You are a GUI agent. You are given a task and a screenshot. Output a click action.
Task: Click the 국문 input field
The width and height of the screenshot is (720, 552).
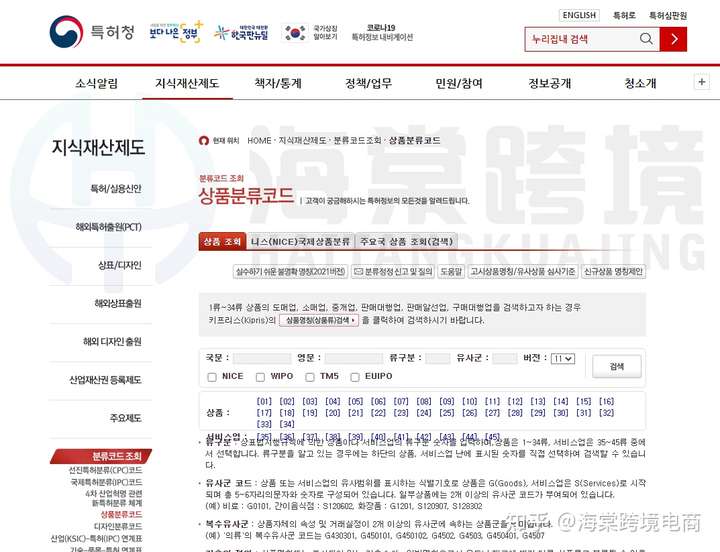(x=262, y=358)
